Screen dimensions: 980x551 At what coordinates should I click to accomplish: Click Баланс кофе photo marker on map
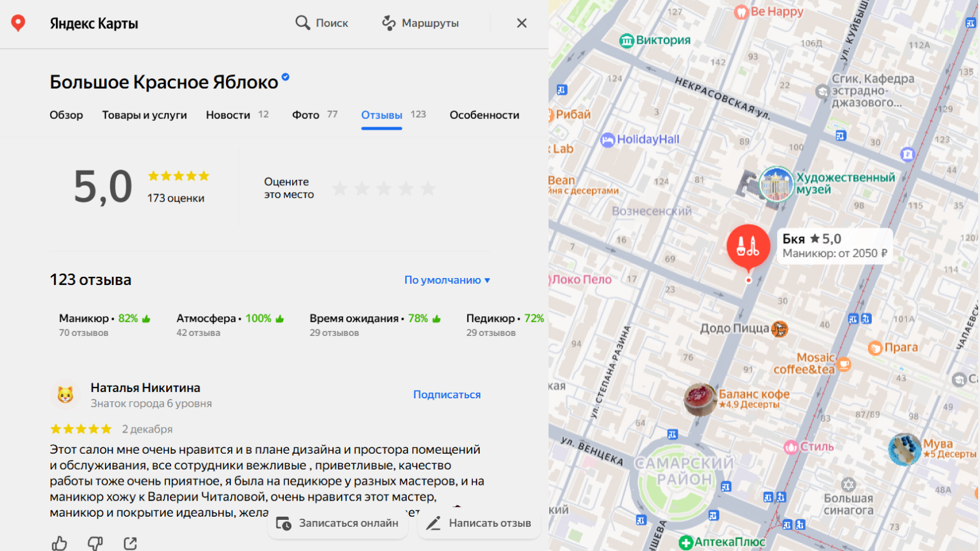pyautogui.click(x=700, y=399)
